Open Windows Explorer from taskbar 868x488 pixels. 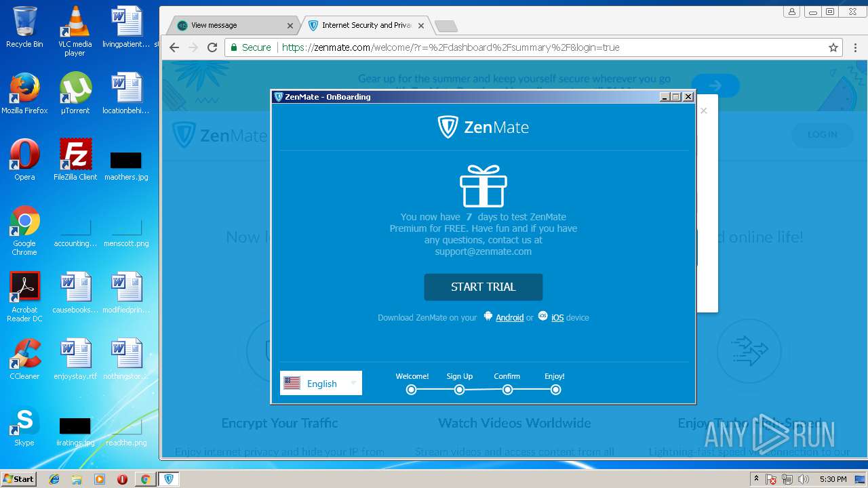click(x=77, y=479)
